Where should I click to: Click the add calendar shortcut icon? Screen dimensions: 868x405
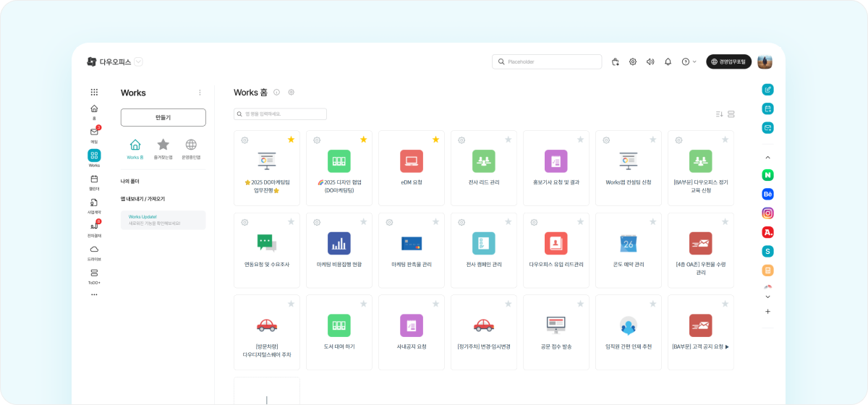point(768,108)
